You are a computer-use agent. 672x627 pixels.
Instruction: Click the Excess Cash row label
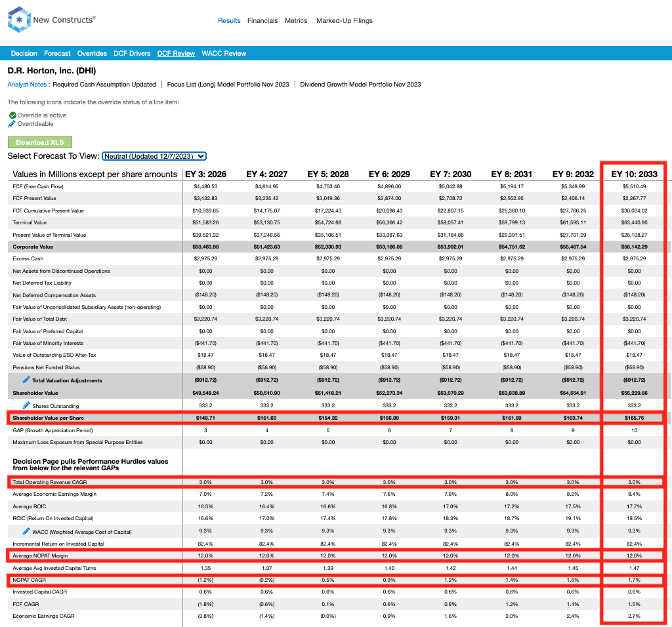pos(28,258)
